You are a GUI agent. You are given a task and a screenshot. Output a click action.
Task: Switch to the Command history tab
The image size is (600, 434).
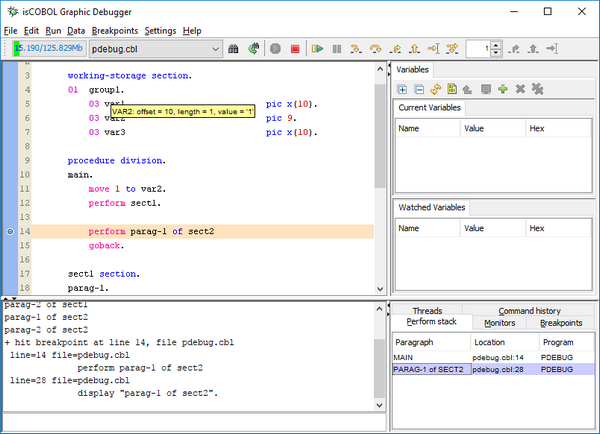[529, 311]
